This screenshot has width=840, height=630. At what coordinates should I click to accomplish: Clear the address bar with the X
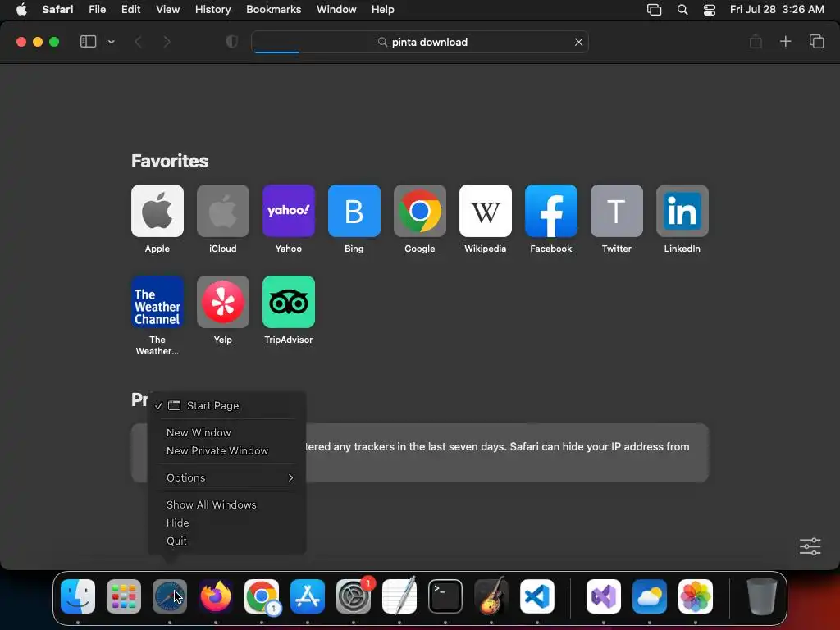click(x=578, y=42)
